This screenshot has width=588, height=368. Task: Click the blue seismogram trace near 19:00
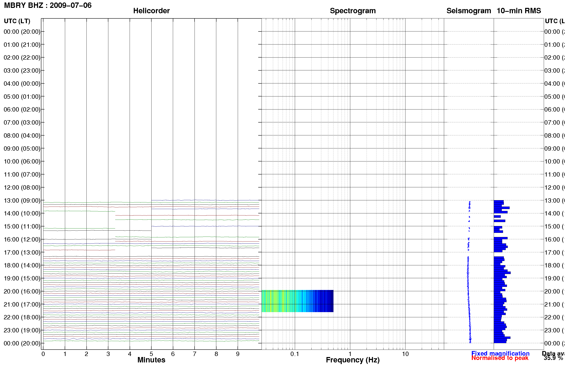[468, 278]
